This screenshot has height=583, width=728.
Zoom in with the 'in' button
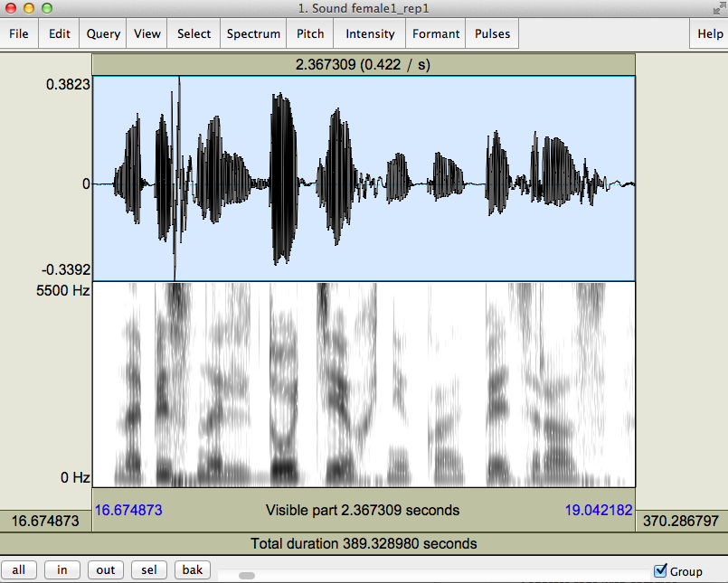(62, 570)
